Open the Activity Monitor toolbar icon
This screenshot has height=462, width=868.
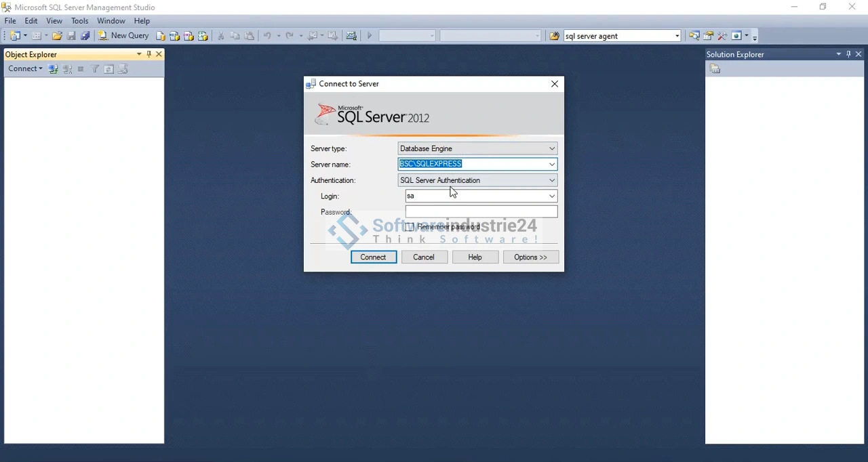click(x=351, y=36)
